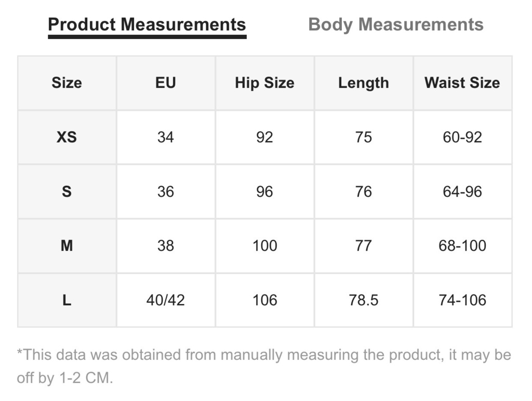Click the waist size 74-106 cell
This screenshot has height=401, width=532.
462,300
